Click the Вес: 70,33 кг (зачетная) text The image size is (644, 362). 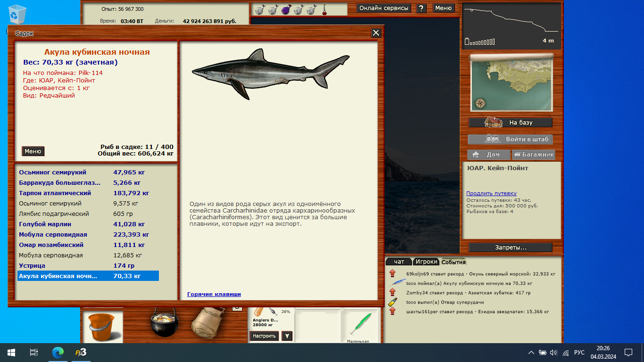point(70,62)
